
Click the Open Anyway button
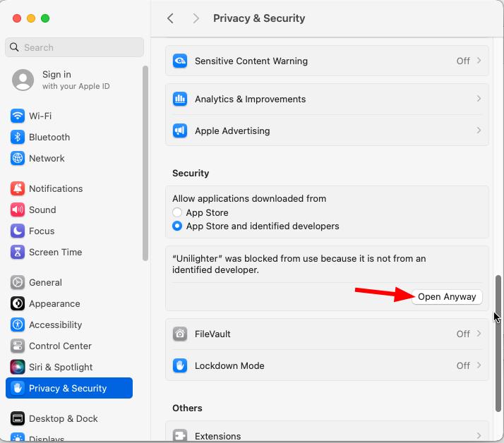pyautogui.click(x=447, y=297)
